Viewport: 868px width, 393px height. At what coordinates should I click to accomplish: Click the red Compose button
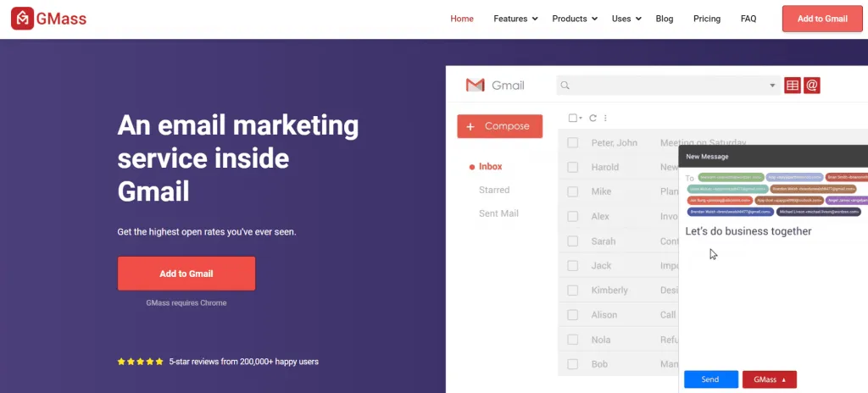500,126
